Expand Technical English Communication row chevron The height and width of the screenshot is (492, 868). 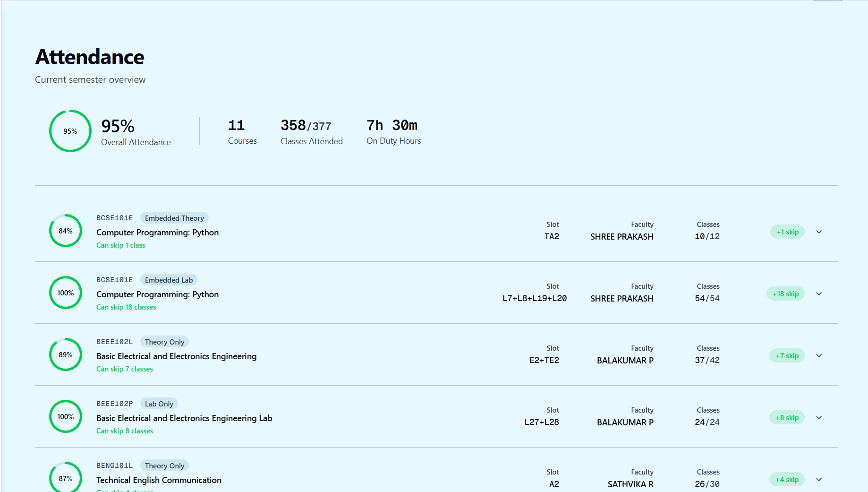[x=819, y=479]
